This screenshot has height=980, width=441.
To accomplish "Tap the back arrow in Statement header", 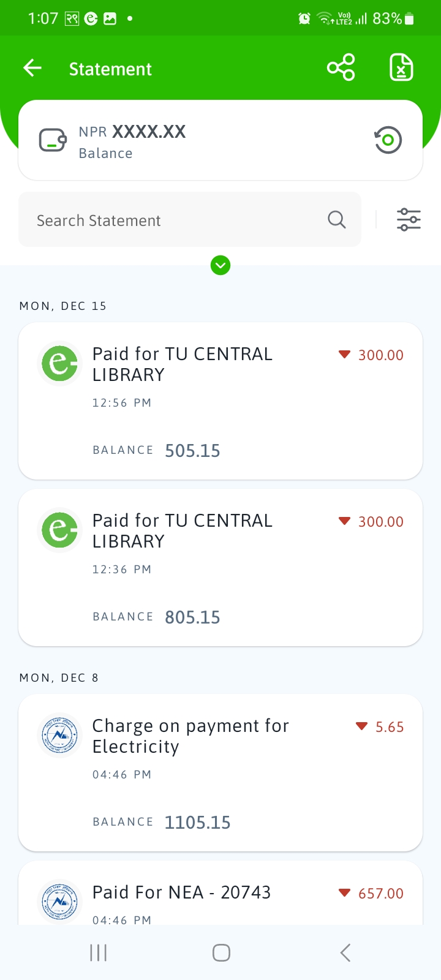I will [32, 68].
